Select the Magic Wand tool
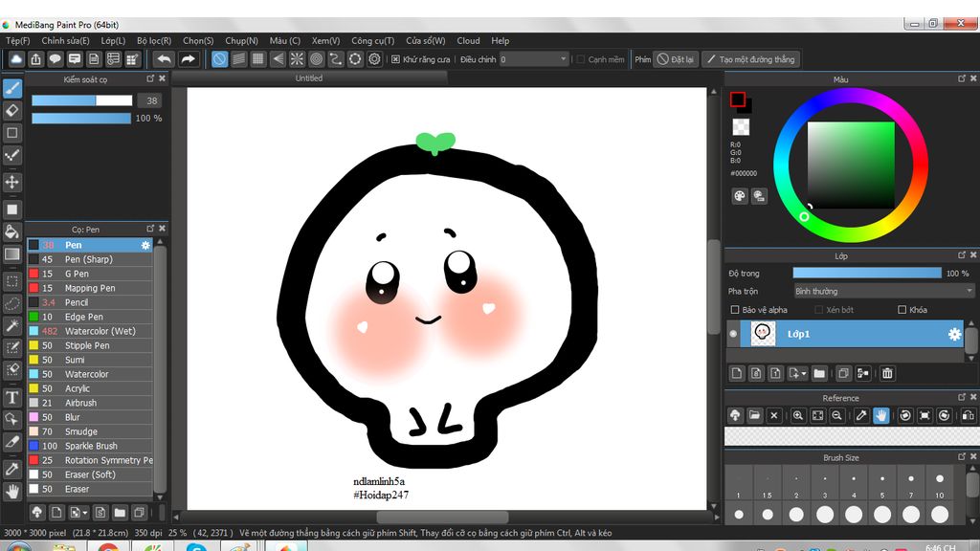This screenshot has height=551, width=980. point(12,325)
